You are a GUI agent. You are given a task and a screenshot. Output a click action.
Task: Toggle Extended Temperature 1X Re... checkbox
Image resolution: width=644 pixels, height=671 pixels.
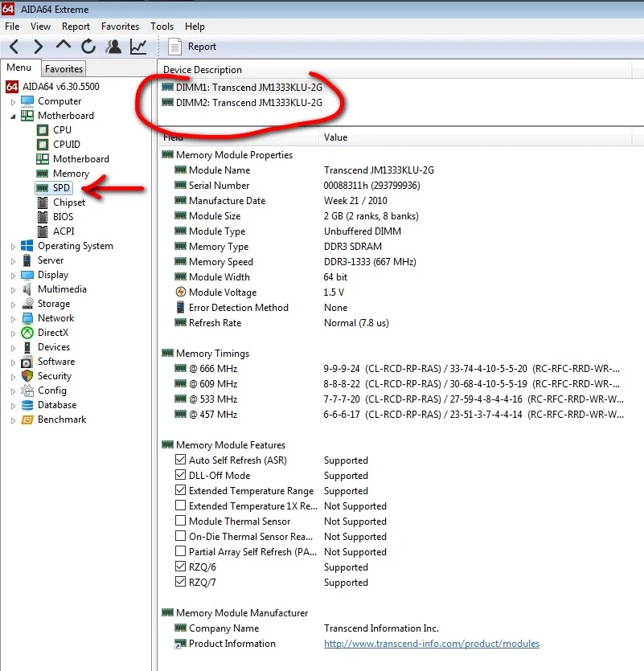(180, 505)
